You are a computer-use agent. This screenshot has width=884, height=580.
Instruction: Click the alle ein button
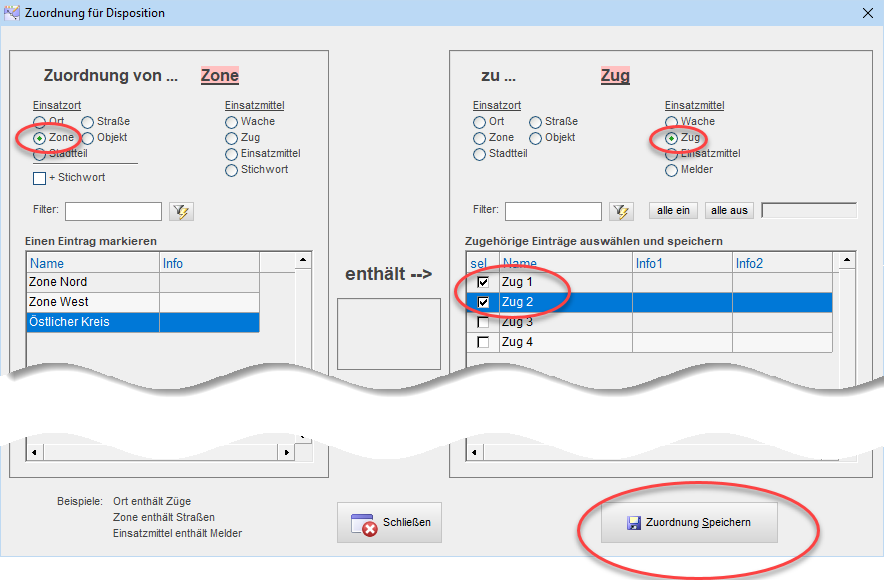673,211
